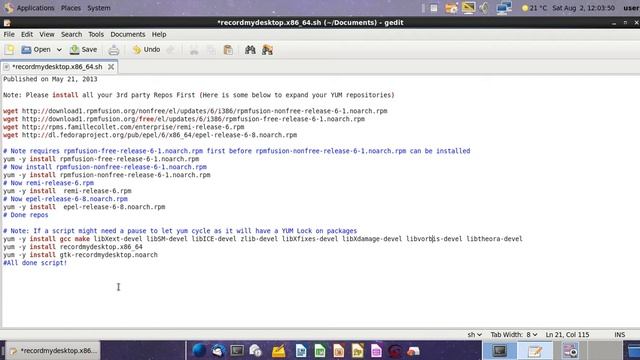This screenshot has height=360, width=640.
Task: Open the Places panel menu
Action: (71, 8)
